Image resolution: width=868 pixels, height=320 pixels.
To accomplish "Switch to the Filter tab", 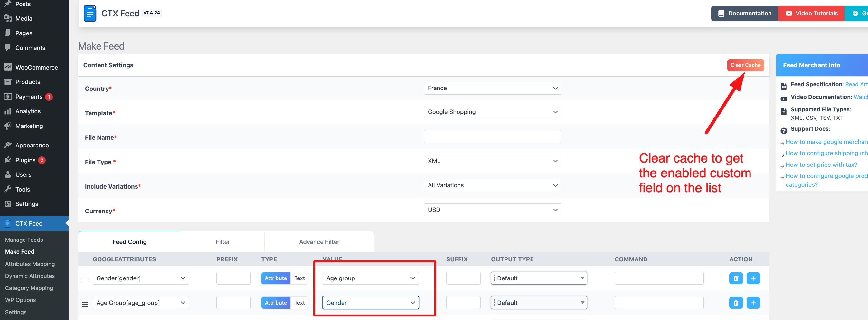I will pyautogui.click(x=223, y=242).
